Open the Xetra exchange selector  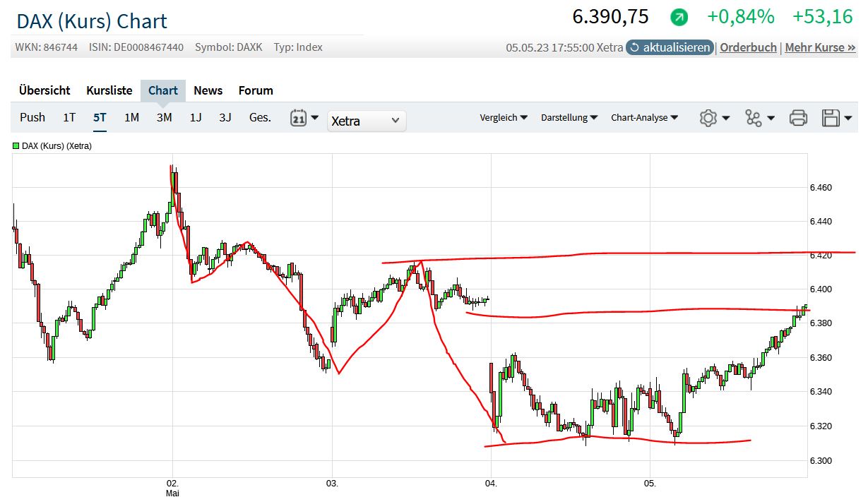click(x=366, y=121)
